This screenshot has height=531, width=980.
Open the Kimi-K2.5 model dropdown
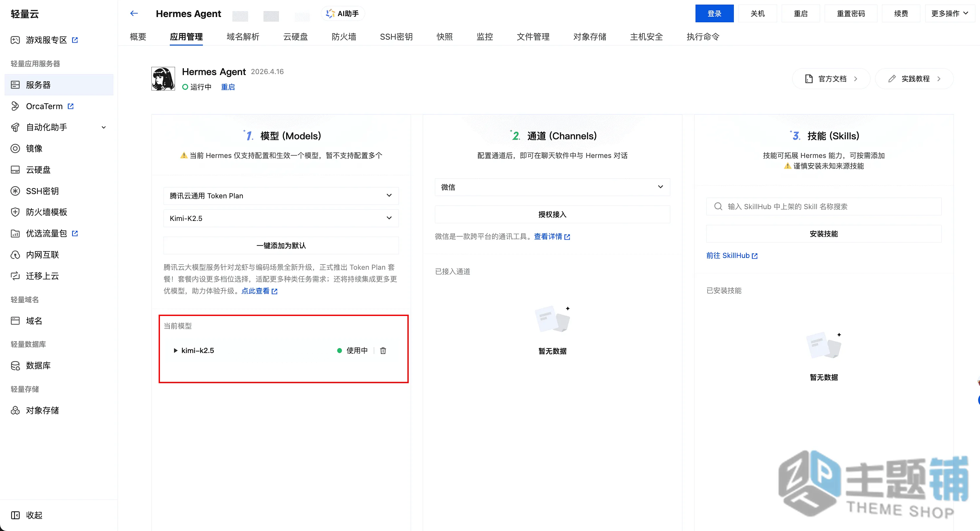[281, 218]
